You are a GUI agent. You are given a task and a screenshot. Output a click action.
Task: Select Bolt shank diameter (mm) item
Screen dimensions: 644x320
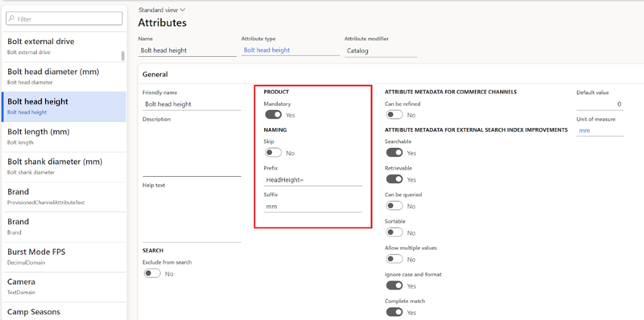click(x=64, y=166)
